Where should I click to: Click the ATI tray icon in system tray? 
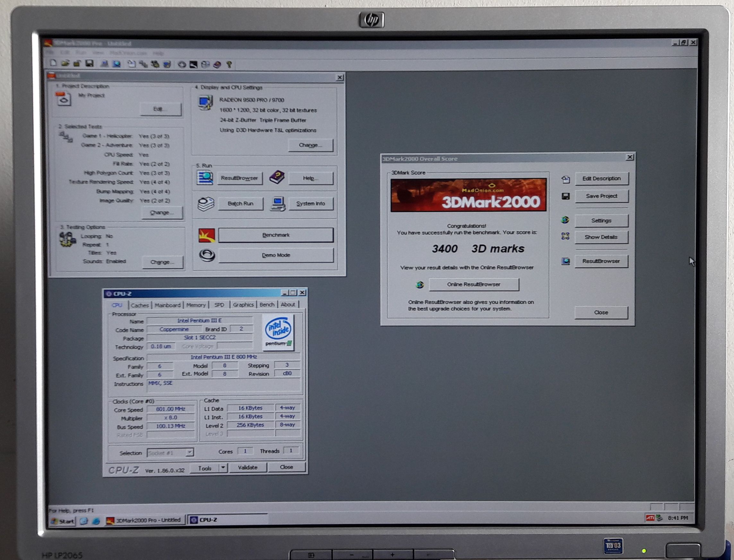click(x=650, y=518)
